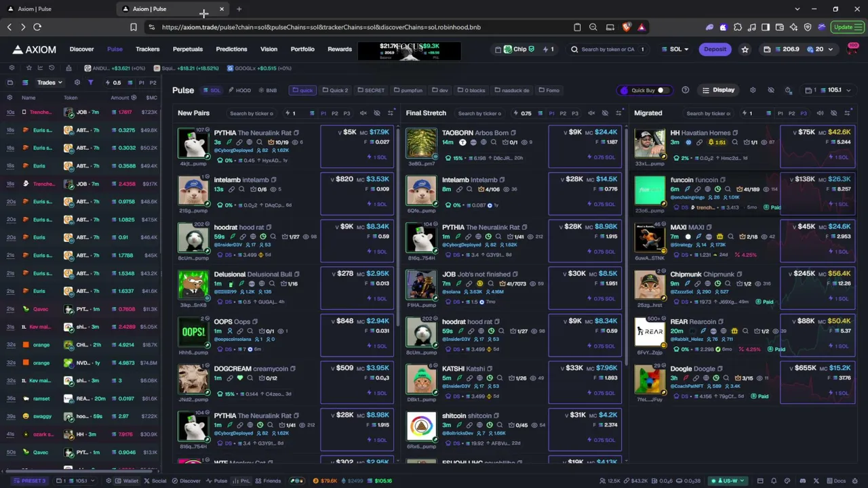Open the Dooglε token image thumbnail
Image resolution: width=868 pixels, height=488 pixels.
click(650, 380)
